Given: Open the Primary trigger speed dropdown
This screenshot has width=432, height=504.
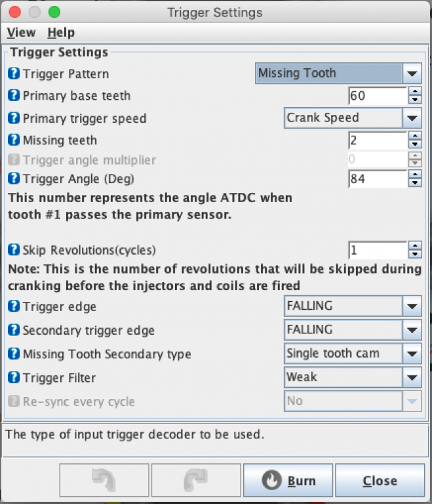Looking at the screenshot, I should tap(412, 118).
